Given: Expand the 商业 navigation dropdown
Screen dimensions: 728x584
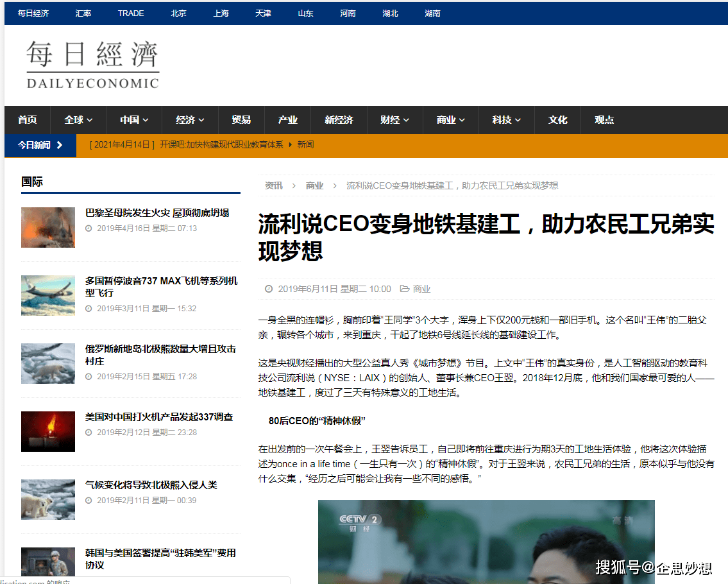Looking at the screenshot, I should point(450,120).
